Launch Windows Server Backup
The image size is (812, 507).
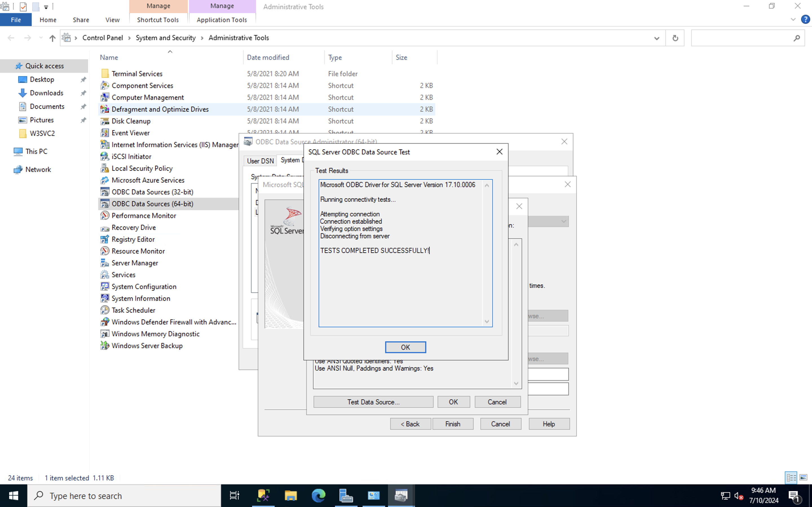pyautogui.click(x=147, y=345)
